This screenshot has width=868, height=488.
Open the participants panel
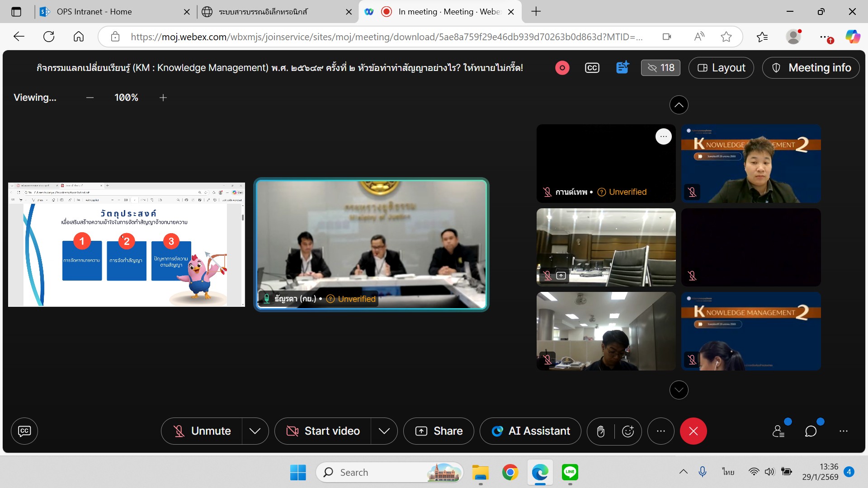click(x=778, y=431)
